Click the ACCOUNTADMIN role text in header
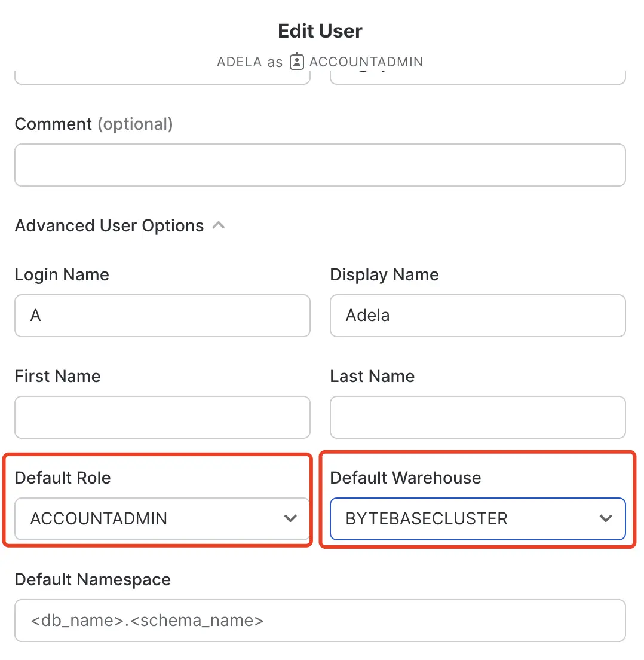 pyautogui.click(x=366, y=62)
